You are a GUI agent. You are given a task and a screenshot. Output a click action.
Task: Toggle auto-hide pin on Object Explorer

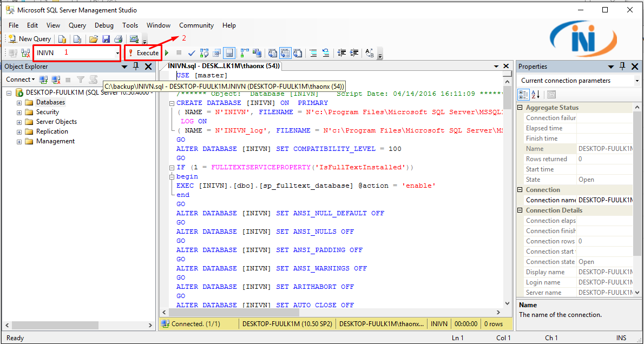[x=136, y=66]
